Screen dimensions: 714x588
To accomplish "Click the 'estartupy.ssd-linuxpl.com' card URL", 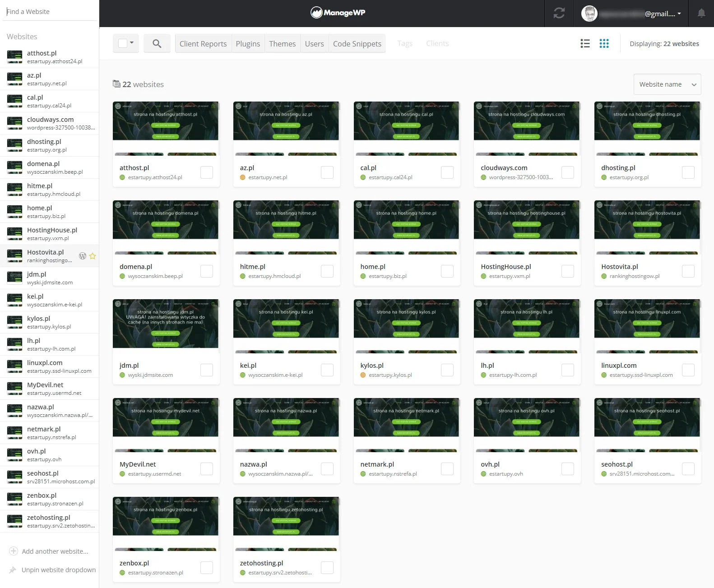I will click(x=641, y=375).
